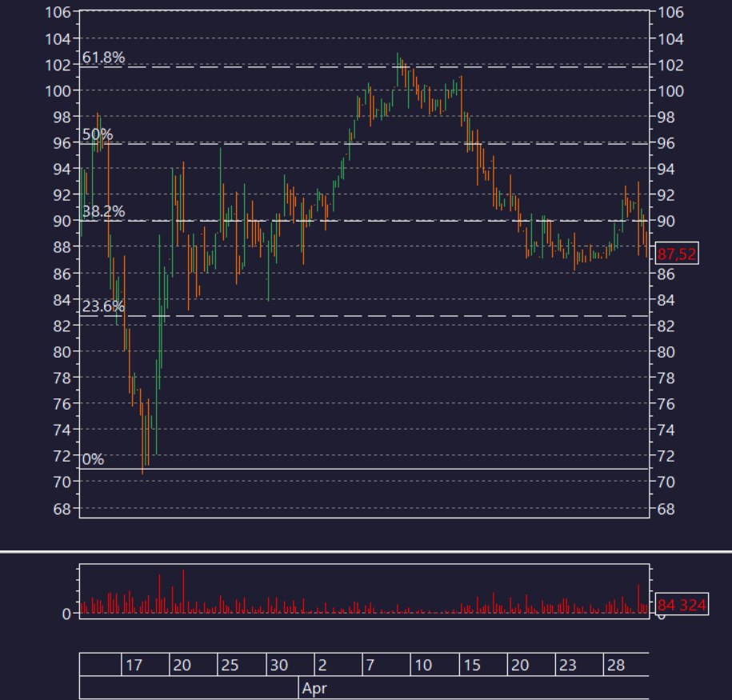Viewport: 732px width, 700px height.
Task: Click date marker 2 on the time axis
Action: pos(322,665)
